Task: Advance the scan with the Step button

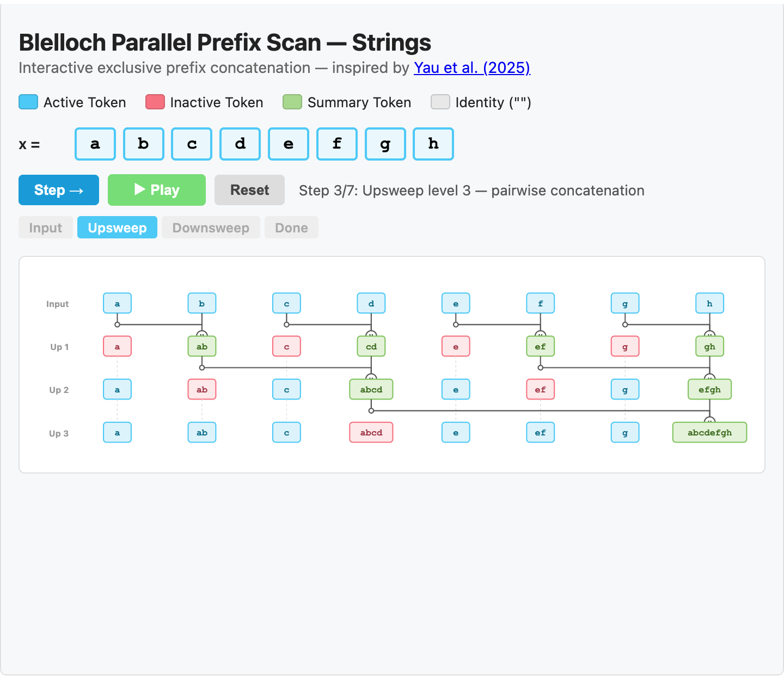Action: [58, 189]
